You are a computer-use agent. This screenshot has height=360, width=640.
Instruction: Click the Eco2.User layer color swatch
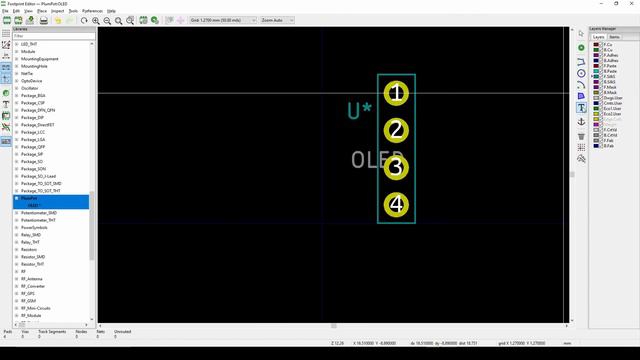pyautogui.click(x=596, y=114)
